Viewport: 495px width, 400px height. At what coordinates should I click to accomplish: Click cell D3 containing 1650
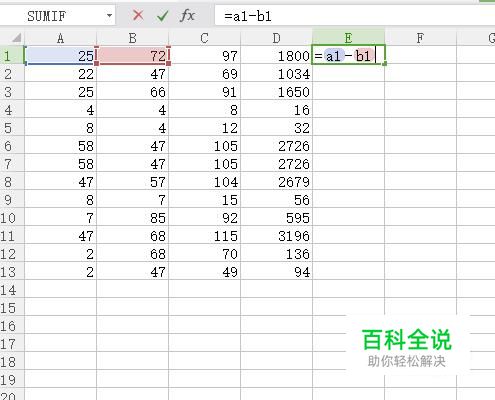click(276, 91)
